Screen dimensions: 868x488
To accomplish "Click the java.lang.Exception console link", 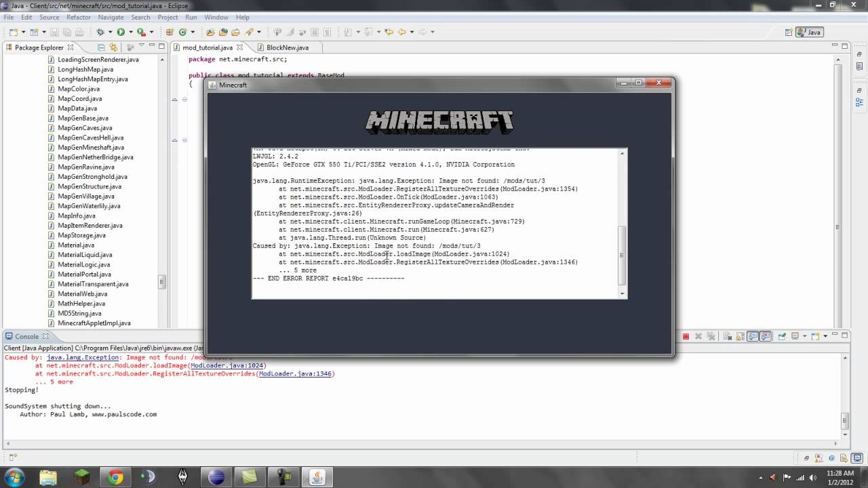I will (x=83, y=357).
